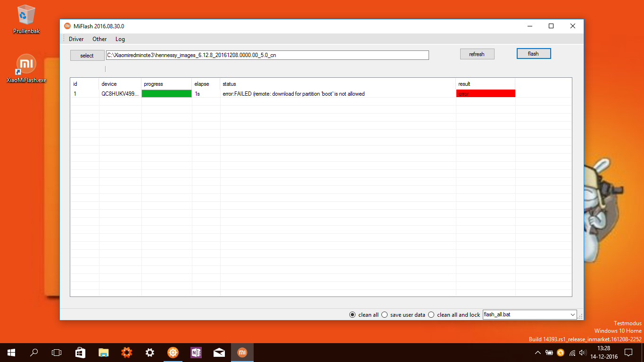The width and height of the screenshot is (644, 362).
Task: Switch to the orange ship-wheel taskbar app
Action: (173, 352)
